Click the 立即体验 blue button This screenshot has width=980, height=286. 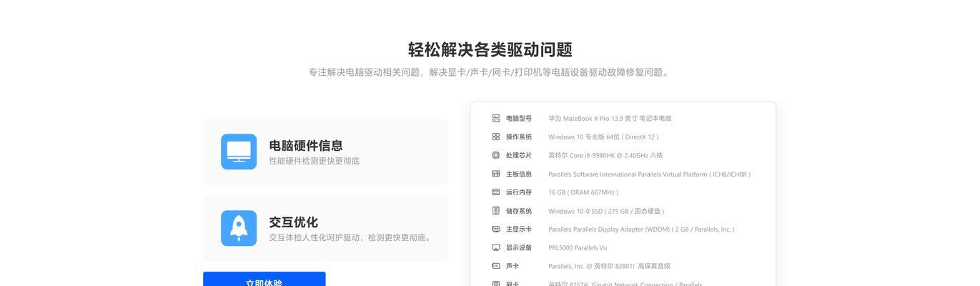[264, 280]
